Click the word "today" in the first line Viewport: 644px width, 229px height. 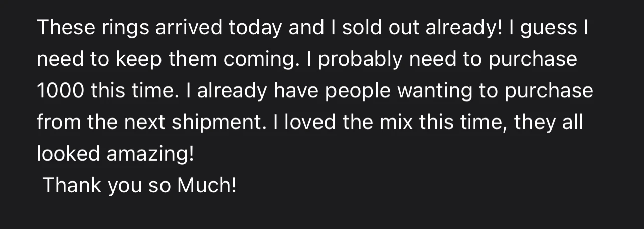[255, 27]
